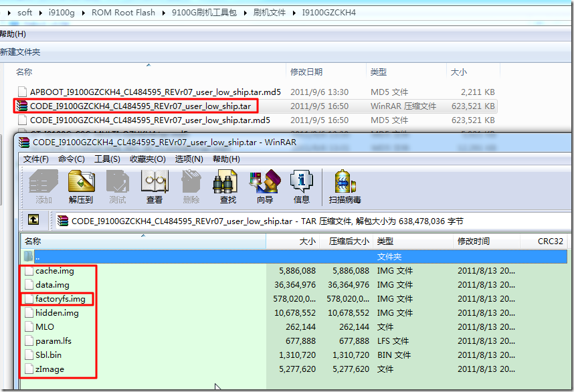Image resolution: width=574 pixels, height=392 pixels.
Task: Click the file icon of cache.img
Action: [29, 271]
